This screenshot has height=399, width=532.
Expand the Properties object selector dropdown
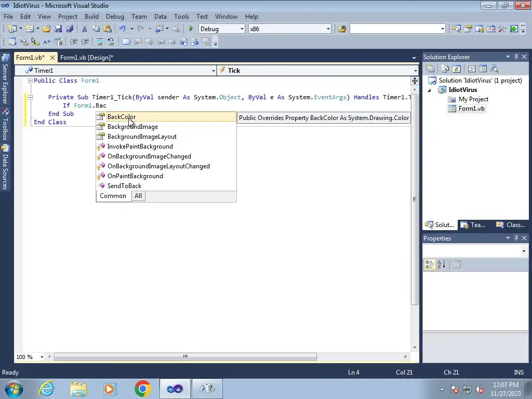(524, 251)
